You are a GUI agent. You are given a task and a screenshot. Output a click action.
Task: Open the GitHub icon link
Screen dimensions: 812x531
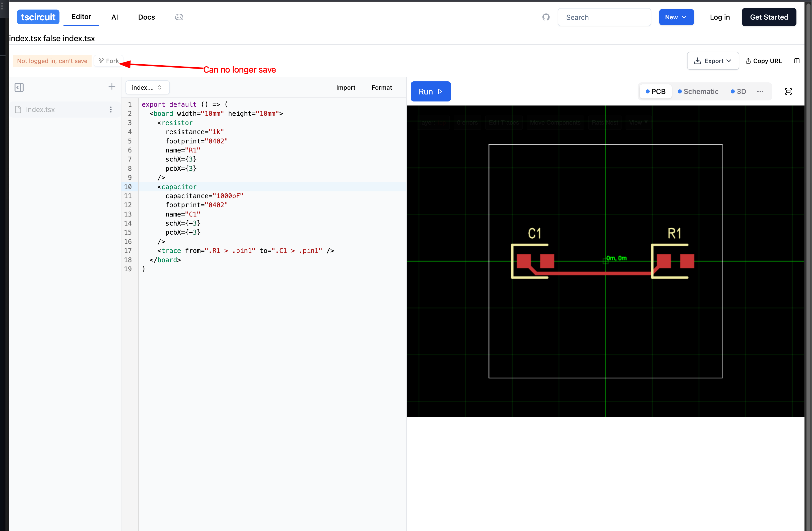(x=546, y=17)
